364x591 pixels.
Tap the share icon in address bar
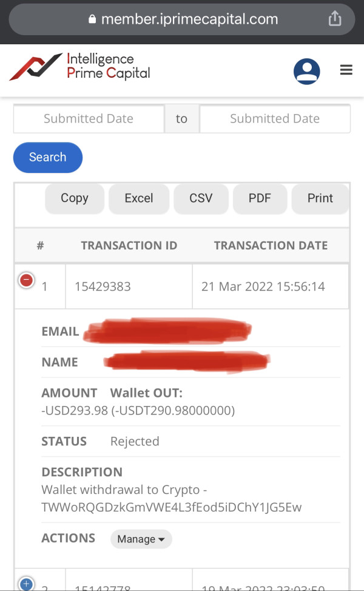tap(335, 19)
